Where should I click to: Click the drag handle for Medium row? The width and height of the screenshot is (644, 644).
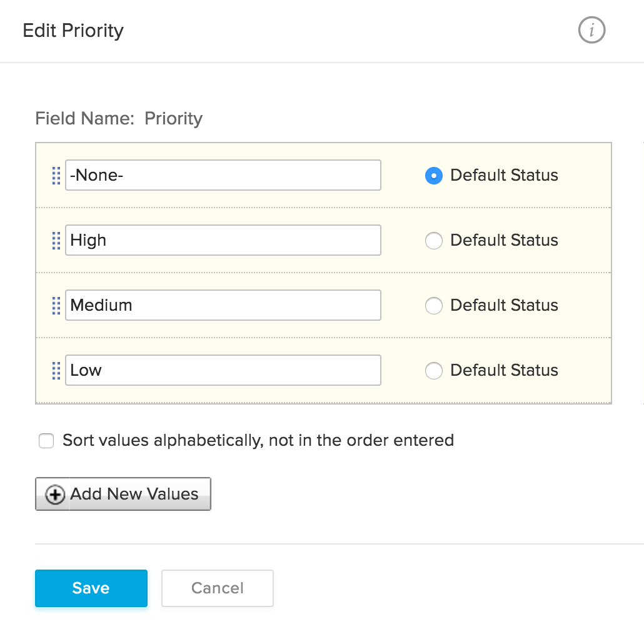coord(56,306)
